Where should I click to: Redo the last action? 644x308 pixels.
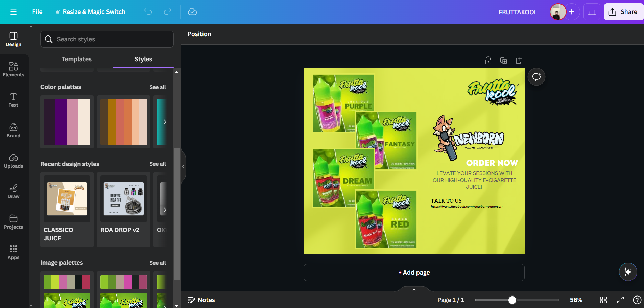[168, 12]
